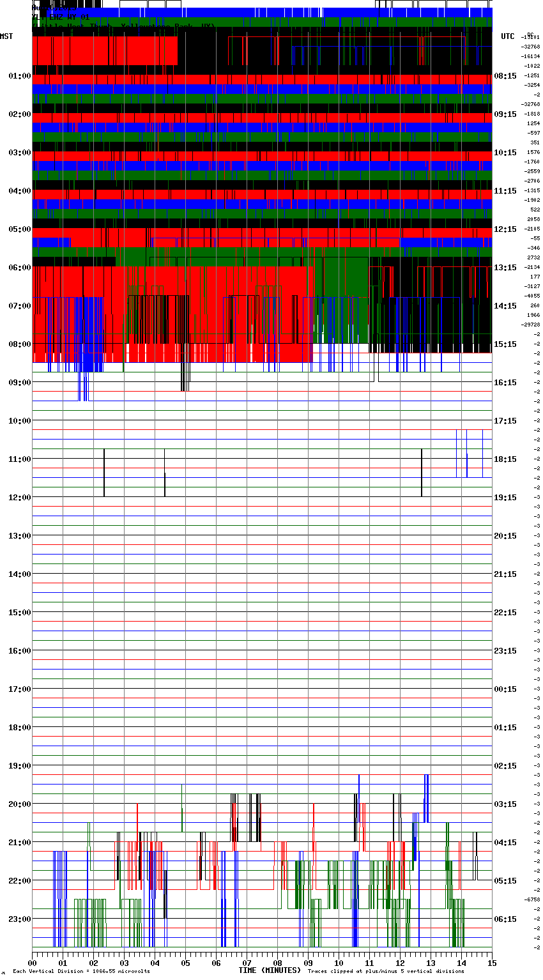
Task: Click the minute 10 axis tick label
Action: coord(339,963)
